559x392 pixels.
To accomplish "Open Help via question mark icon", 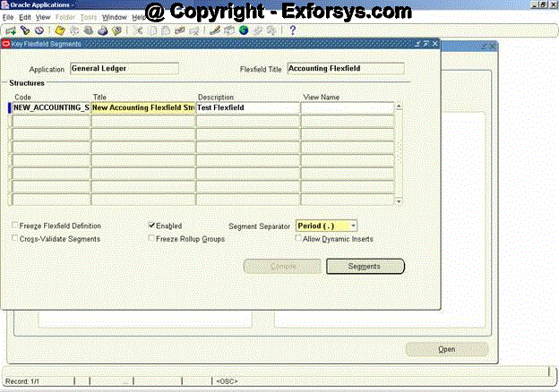I will coord(292,30).
